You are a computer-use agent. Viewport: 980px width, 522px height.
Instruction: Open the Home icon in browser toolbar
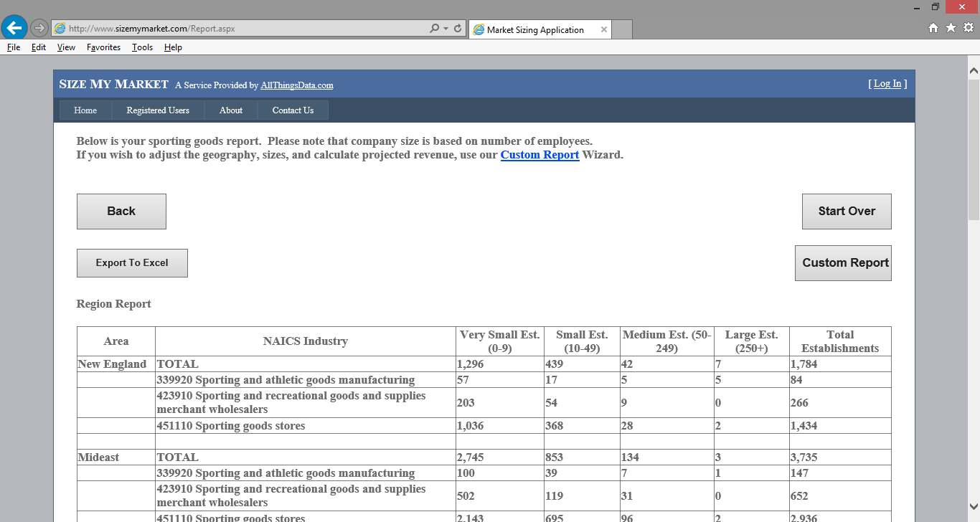(x=933, y=28)
